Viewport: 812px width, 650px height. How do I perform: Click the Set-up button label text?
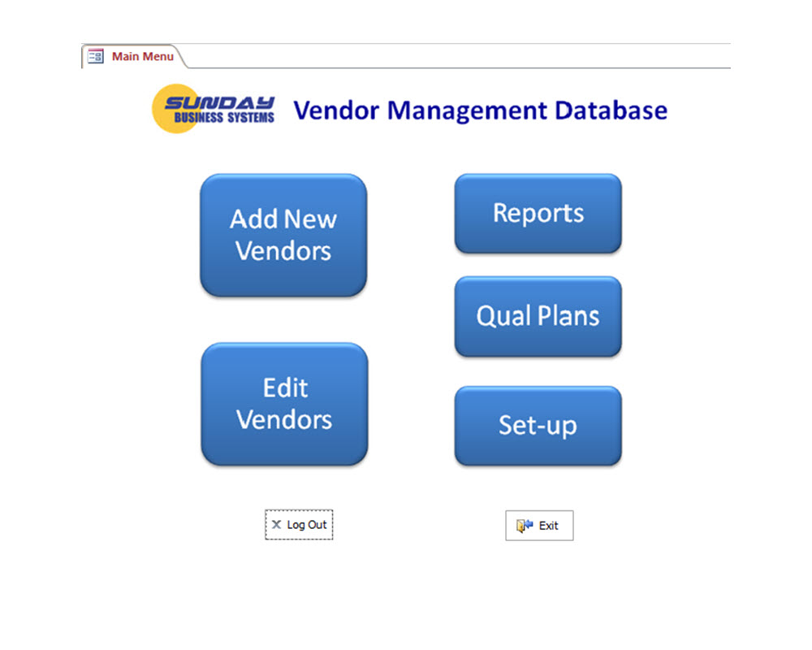coord(538,426)
